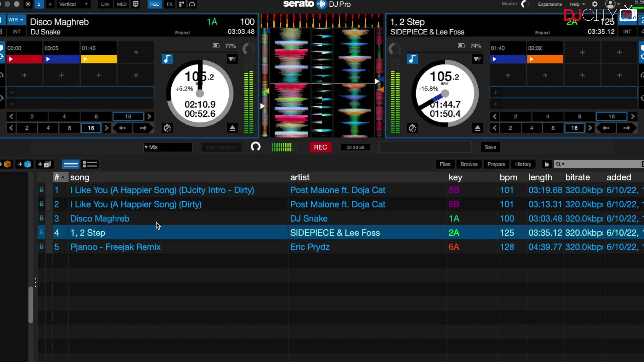This screenshot has width=644, height=362.
Task: Toggle the MIDI assign mode
Action: coord(121,4)
